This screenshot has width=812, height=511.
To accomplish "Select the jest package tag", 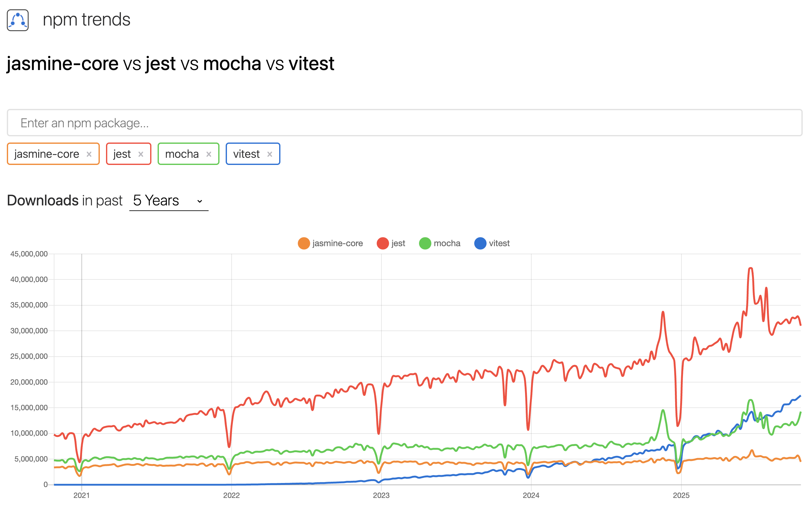I will (x=122, y=154).
